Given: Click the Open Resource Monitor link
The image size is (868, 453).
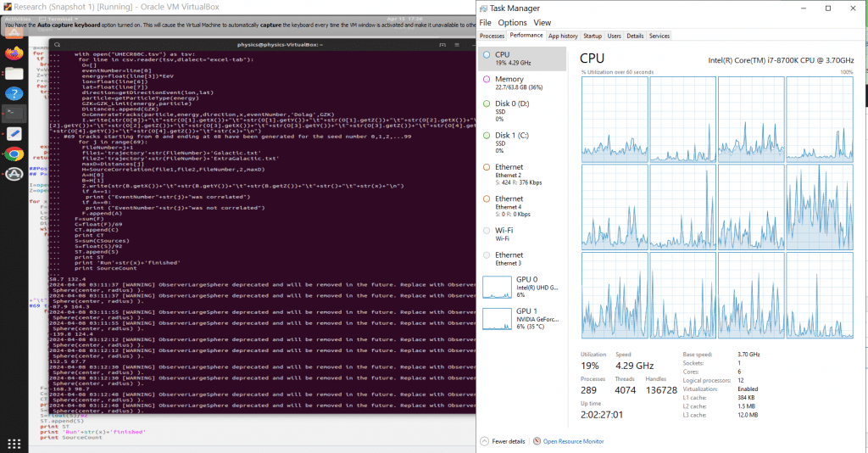Looking at the screenshot, I should pyautogui.click(x=574, y=441).
